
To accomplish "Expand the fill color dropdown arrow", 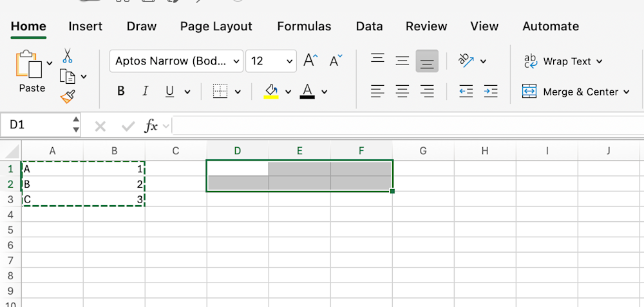I will tap(289, 92).
